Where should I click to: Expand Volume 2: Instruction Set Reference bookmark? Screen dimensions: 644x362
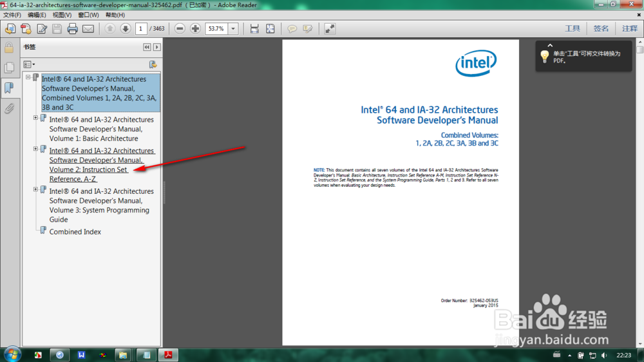pos(35,149)
